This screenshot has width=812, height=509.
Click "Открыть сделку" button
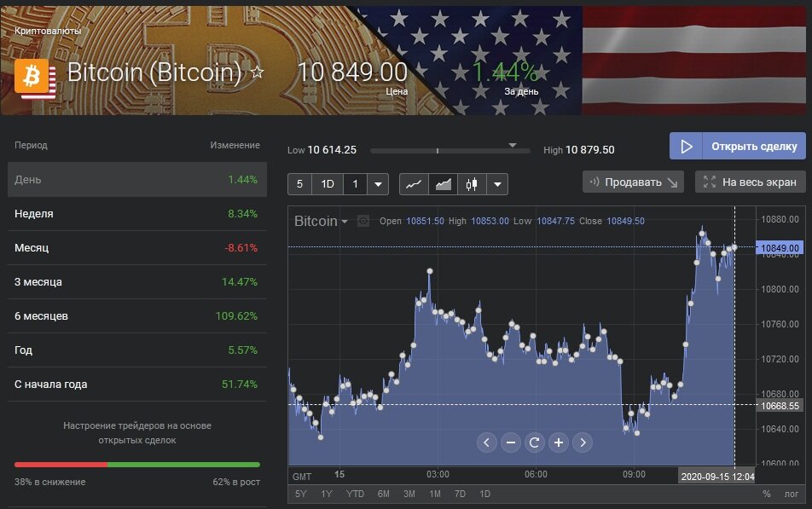click(x=737, y=146)
